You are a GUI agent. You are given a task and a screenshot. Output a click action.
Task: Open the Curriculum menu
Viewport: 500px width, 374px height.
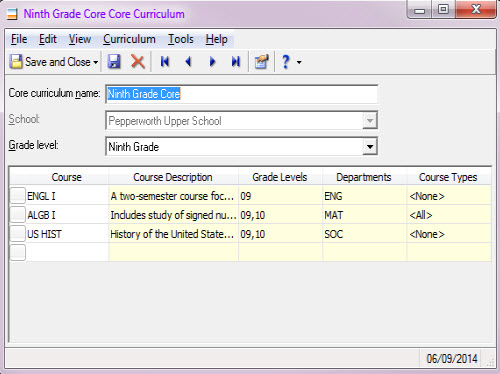click(x=129, y=39)
